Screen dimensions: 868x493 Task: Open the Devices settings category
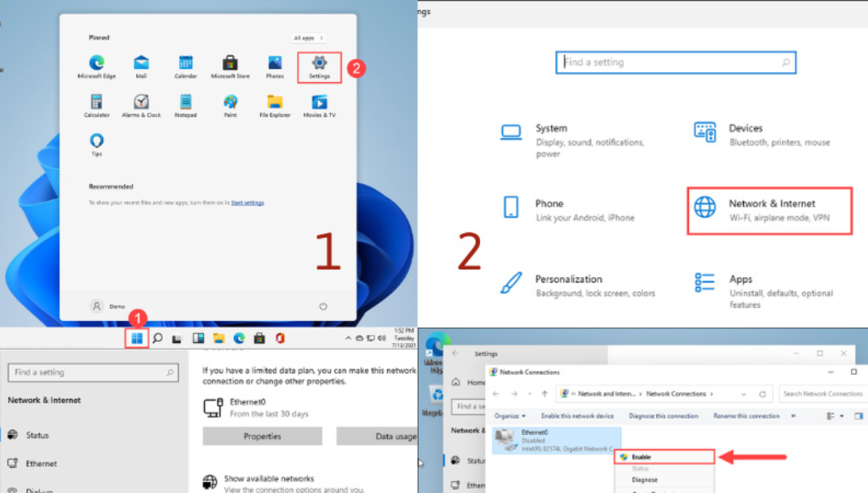tap(762, 135)
